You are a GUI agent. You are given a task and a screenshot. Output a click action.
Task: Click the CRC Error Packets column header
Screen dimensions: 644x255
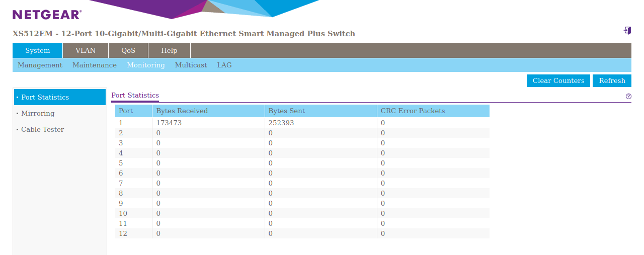click(x=413, y=111)
